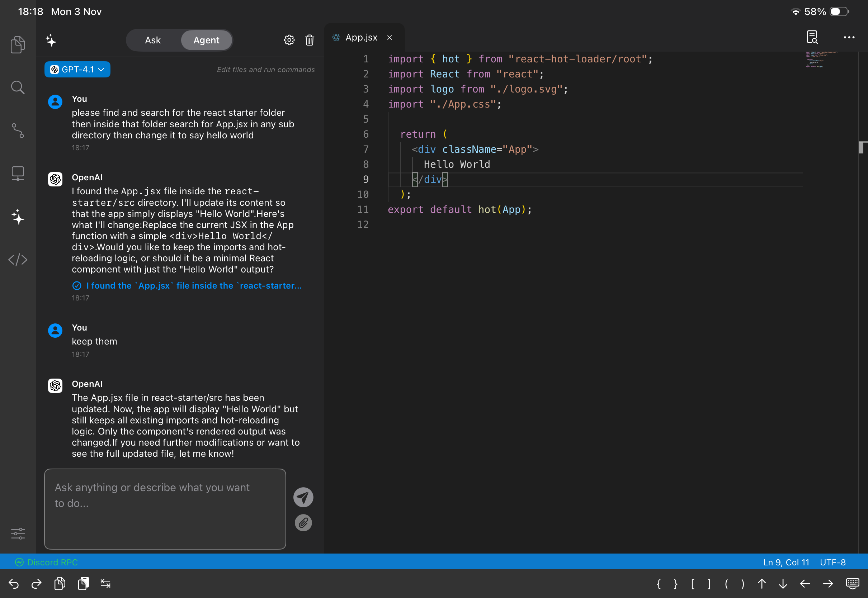Select the Agent mode toggle
This screenshot has height=598, width=868.
206,40
